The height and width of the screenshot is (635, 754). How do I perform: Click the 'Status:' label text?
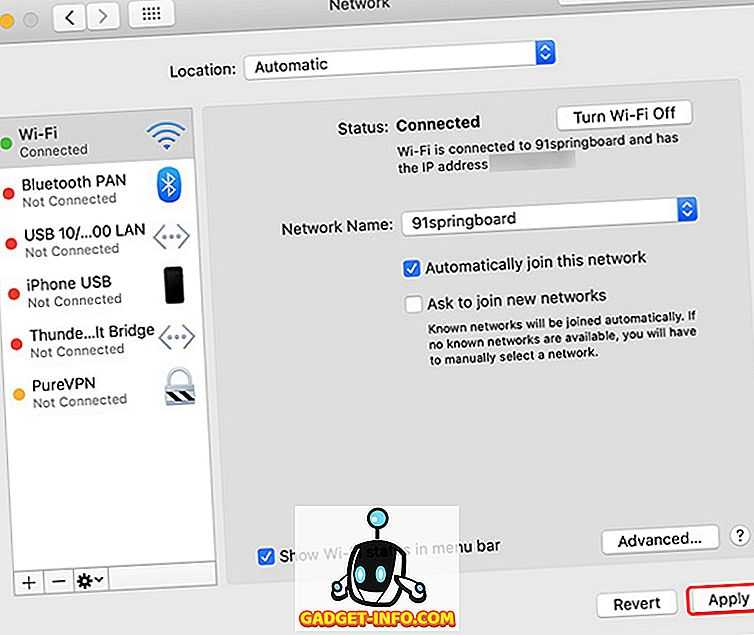[363, 128]
